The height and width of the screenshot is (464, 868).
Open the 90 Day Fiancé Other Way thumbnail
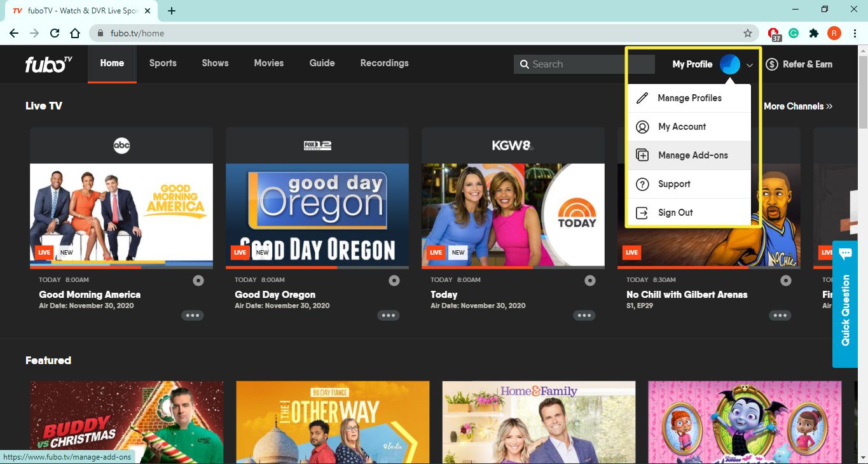(x=333, y=423)
